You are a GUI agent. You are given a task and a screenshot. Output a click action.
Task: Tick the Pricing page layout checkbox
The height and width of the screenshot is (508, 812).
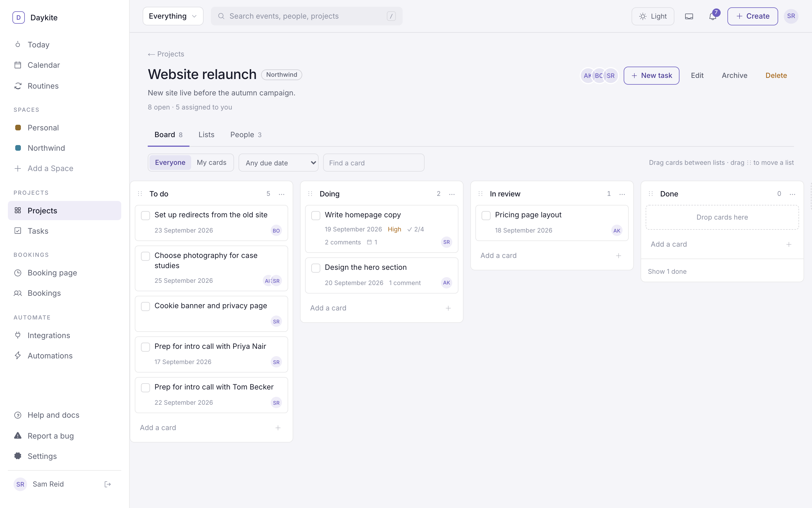486,215
